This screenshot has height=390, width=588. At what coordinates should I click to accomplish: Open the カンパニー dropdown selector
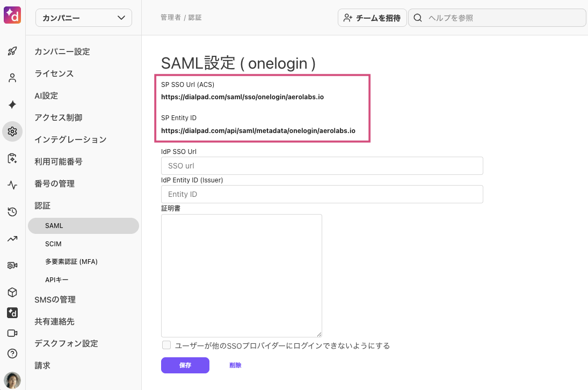pos(84,18)
